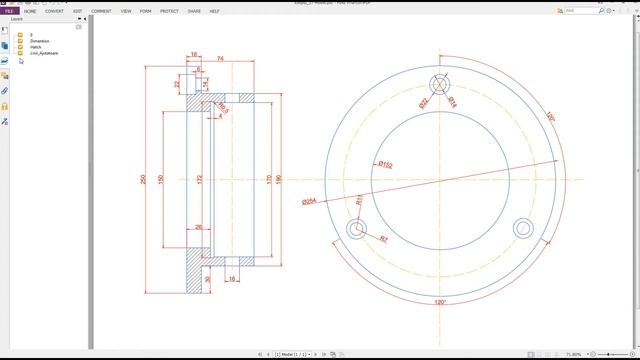Viewport: 640px width, 360px height.
Task: Open the FORM ribbon tab
Action: (145, 11)
